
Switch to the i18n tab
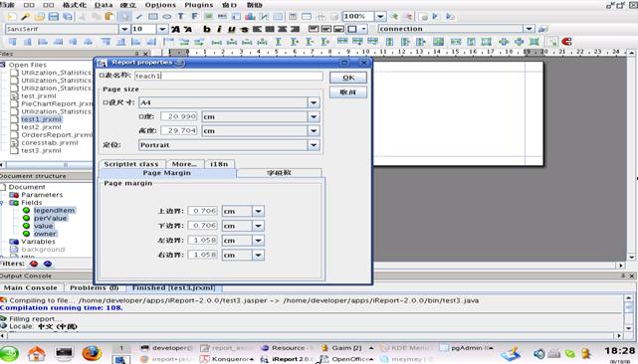tap(219, 164)
